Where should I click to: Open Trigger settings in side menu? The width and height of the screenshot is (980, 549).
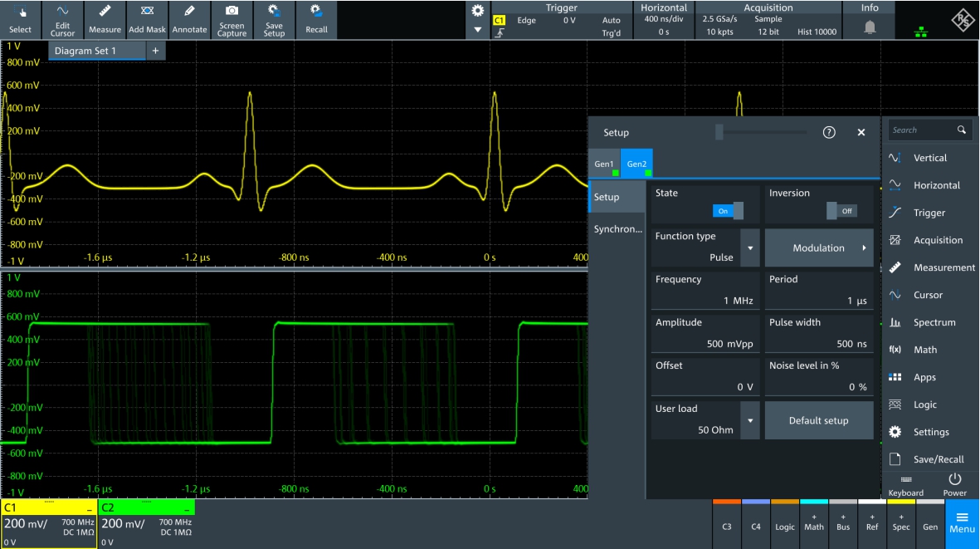[930, 213]
